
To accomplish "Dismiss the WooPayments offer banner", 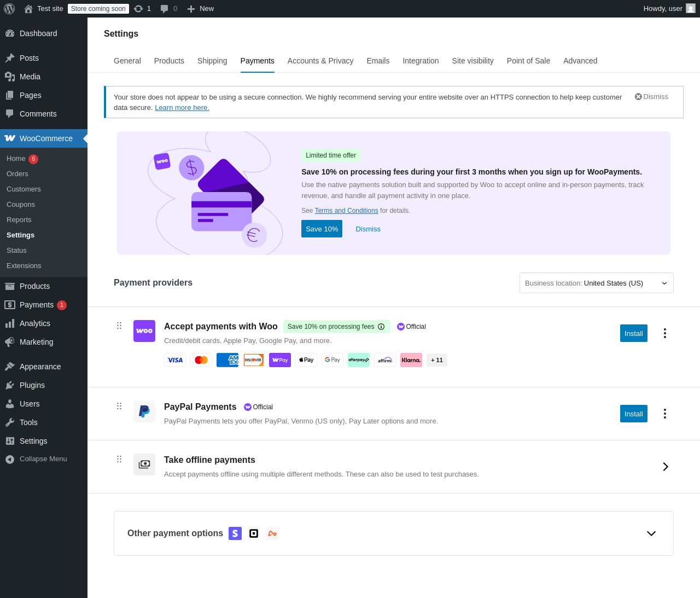I will (x=368, y=229).
